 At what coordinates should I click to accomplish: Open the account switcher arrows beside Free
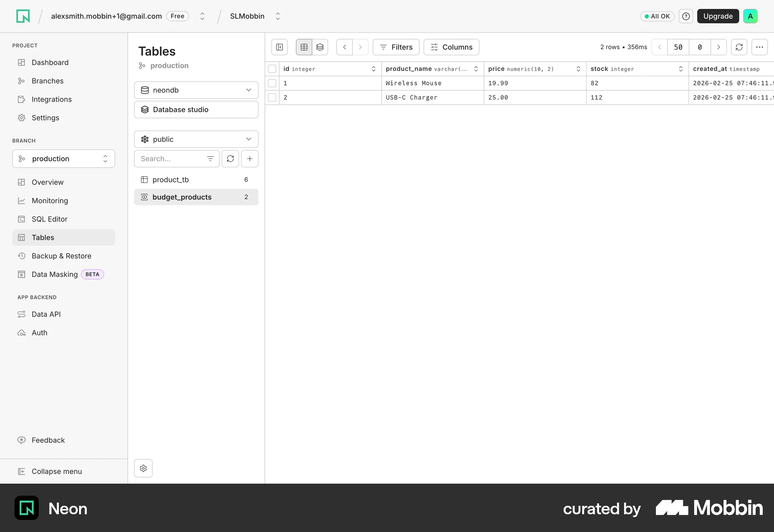(202, 16)
